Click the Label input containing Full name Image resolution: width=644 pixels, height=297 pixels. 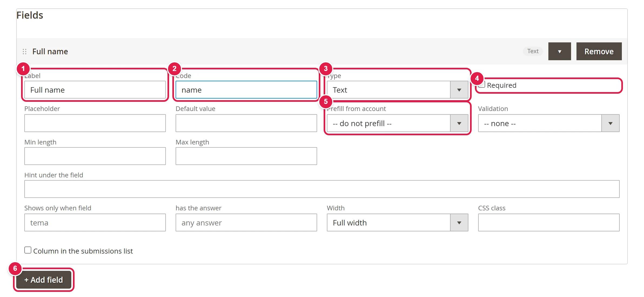(95, 90)
